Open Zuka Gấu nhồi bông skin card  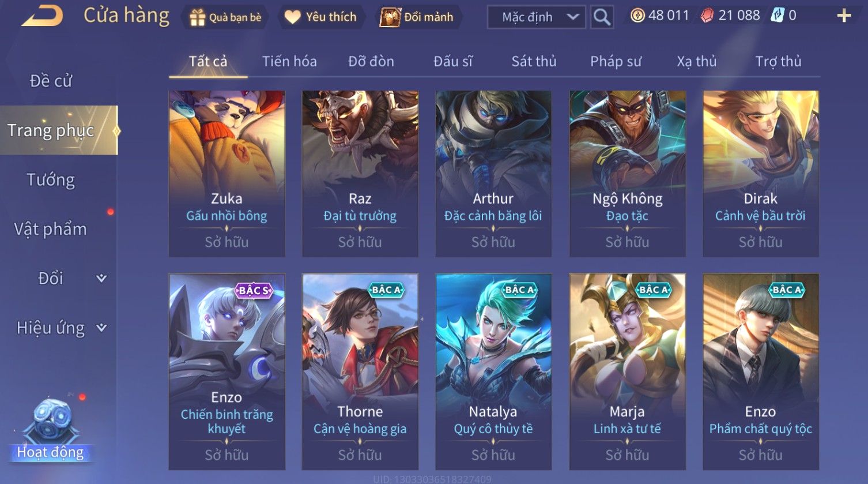[x=227, y=173]
